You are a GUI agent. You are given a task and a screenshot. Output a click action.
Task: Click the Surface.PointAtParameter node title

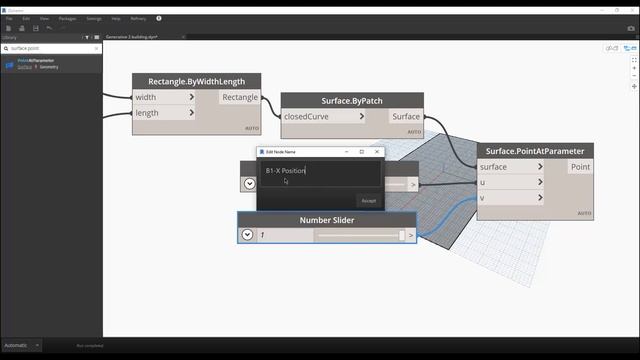[535, 151]
